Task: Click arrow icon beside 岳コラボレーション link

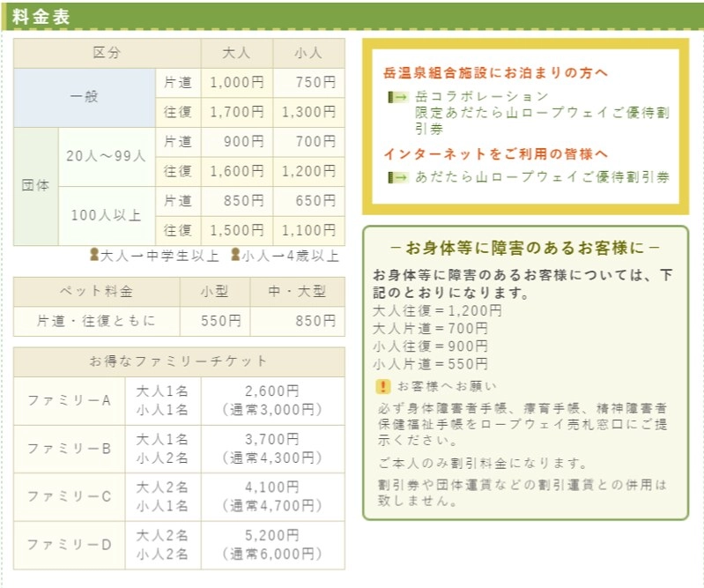Action: click(397, 97)
